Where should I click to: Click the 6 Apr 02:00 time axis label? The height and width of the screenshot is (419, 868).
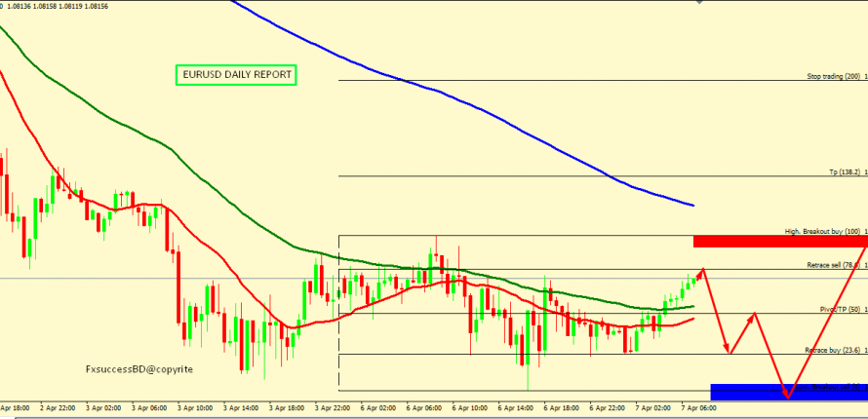coord(379,409)
